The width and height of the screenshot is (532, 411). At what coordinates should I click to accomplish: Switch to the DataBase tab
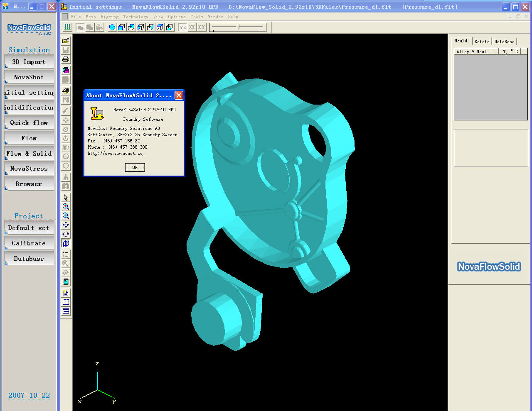[x=504, y=42]
